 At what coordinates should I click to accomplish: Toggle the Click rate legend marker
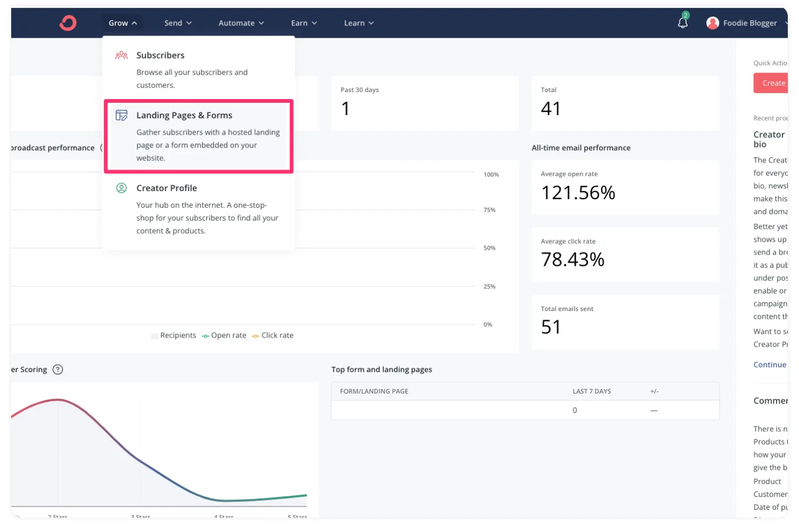pos(256,336)
